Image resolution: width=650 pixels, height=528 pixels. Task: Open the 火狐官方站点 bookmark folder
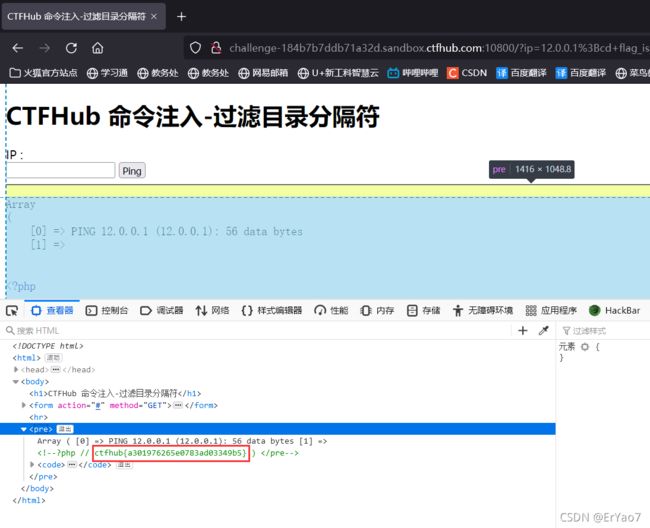point(44,73)
